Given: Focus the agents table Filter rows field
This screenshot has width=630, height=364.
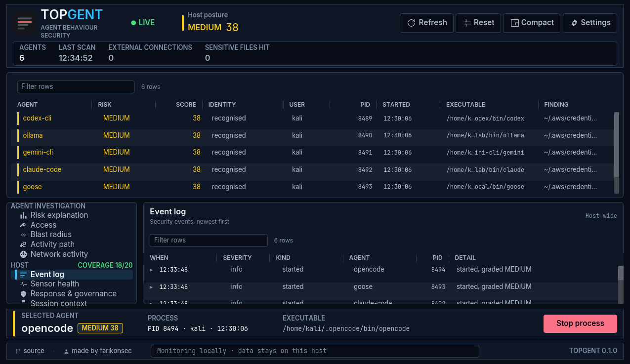Looking at the screenshot, I should 76,86.
